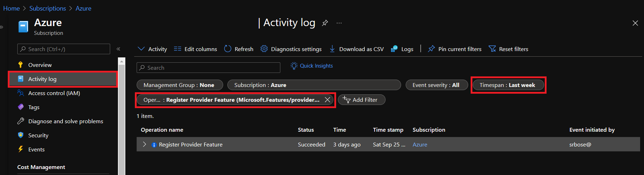Open the Home breadcrumb link

coord(11,8)
